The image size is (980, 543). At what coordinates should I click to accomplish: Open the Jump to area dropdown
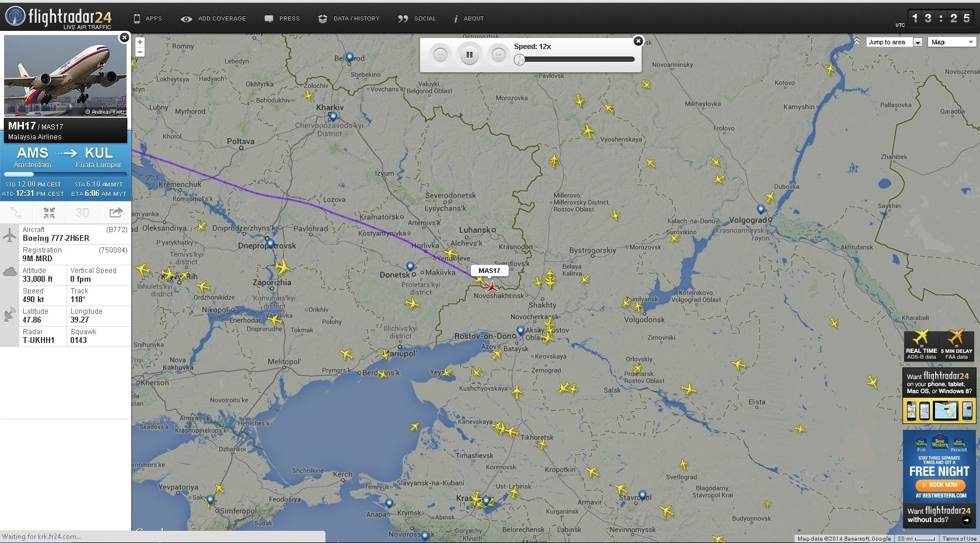click(895, 42)
